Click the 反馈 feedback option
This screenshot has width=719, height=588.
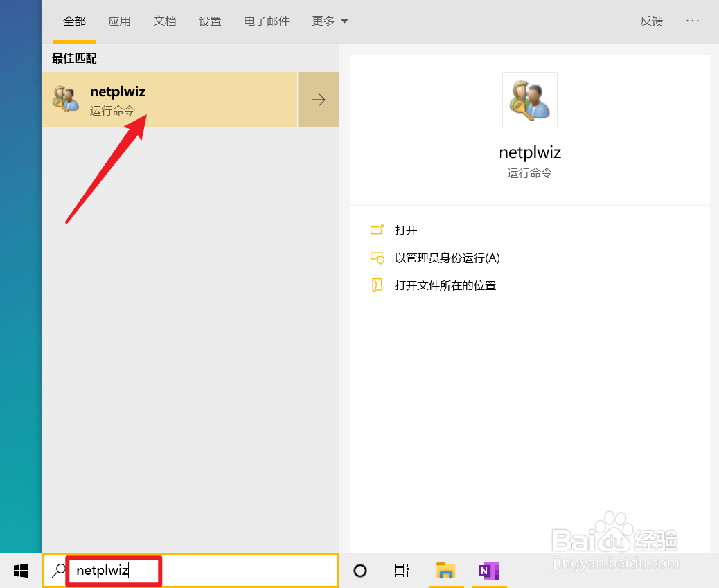click(x=651, y=21)
